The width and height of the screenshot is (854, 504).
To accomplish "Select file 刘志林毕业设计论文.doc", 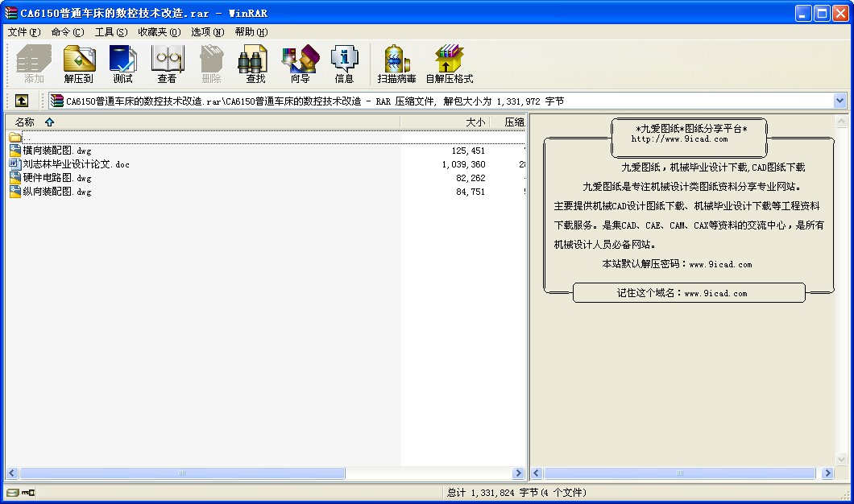I will point(77,163).
